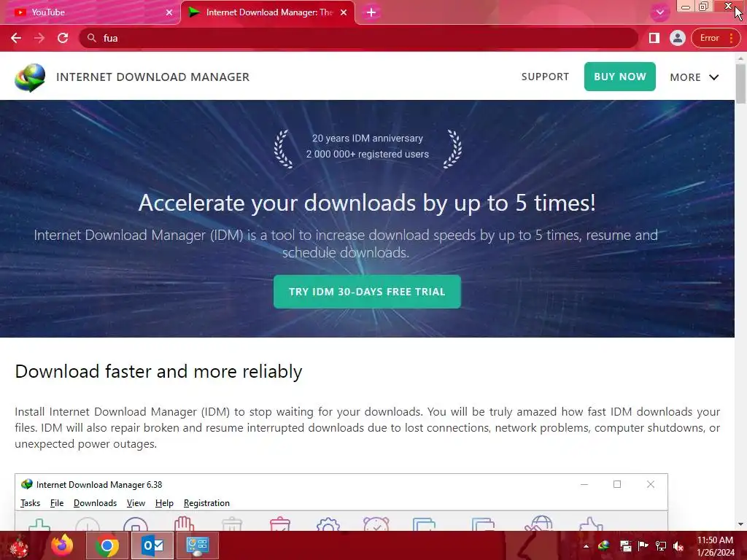Open a new browser tab
747x560 pixels.
click(x=371, y=12)
